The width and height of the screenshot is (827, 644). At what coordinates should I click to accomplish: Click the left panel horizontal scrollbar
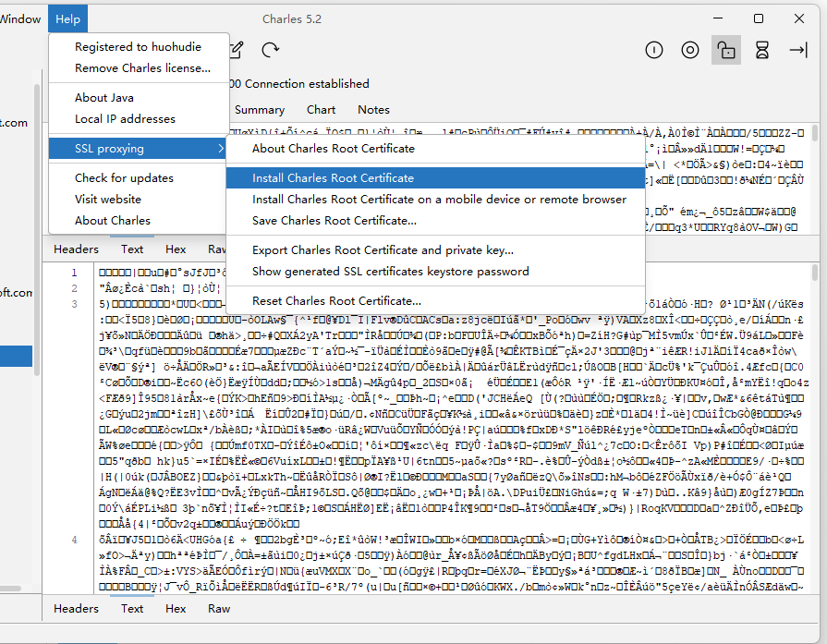point(10,588)
